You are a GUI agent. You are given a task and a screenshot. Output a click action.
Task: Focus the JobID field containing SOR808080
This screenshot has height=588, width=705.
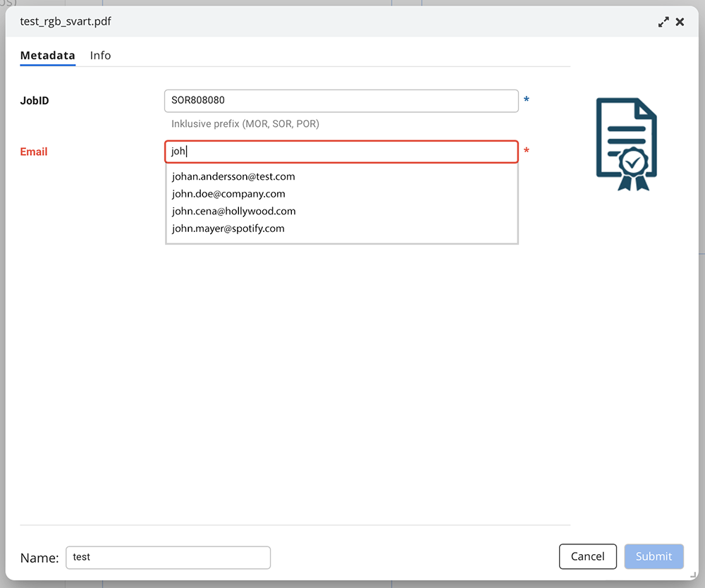coord(341,101)
